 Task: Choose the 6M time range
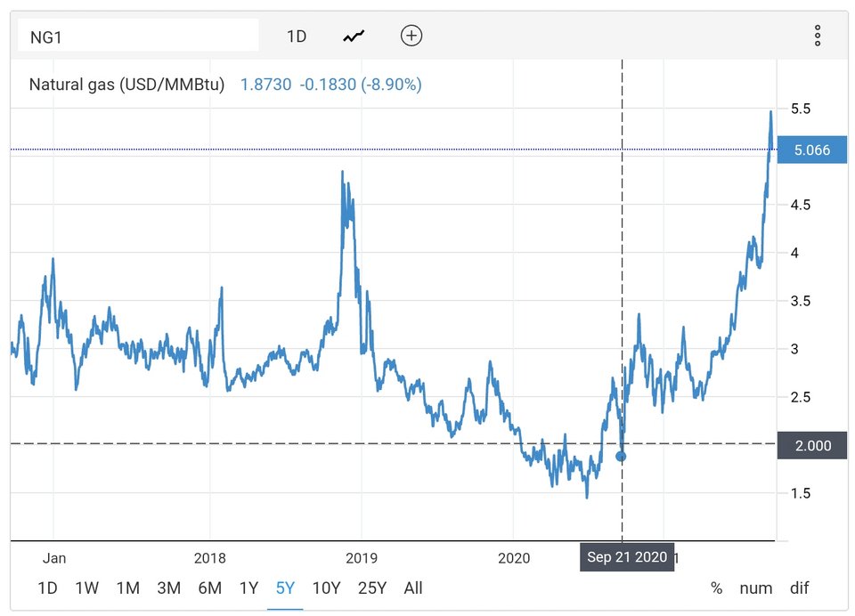[209, 588]
